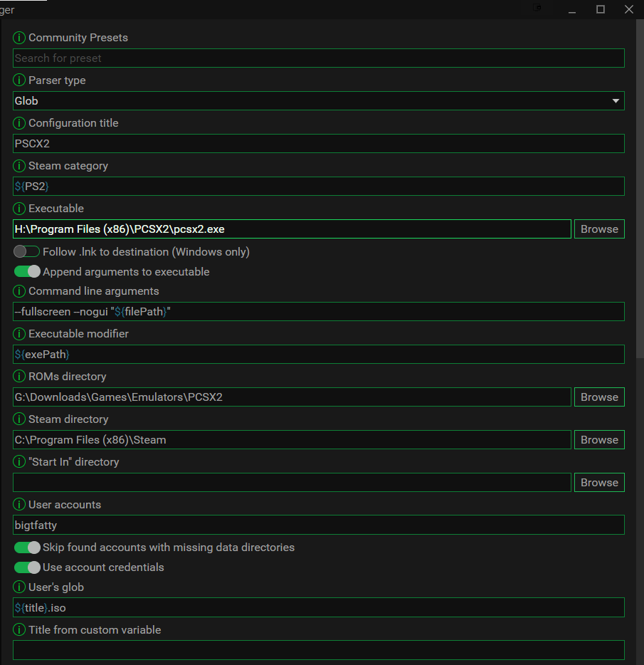Click the Steam directory info icon
Screen dimensions: 644x665
click(x=18, y=419)
